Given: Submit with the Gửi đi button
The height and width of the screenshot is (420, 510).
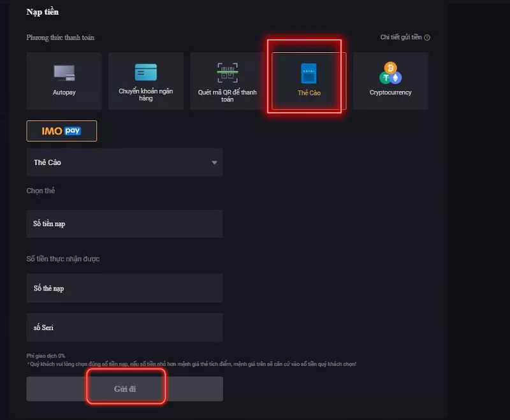Looking at the screenshot, I should tap(124, 389).
